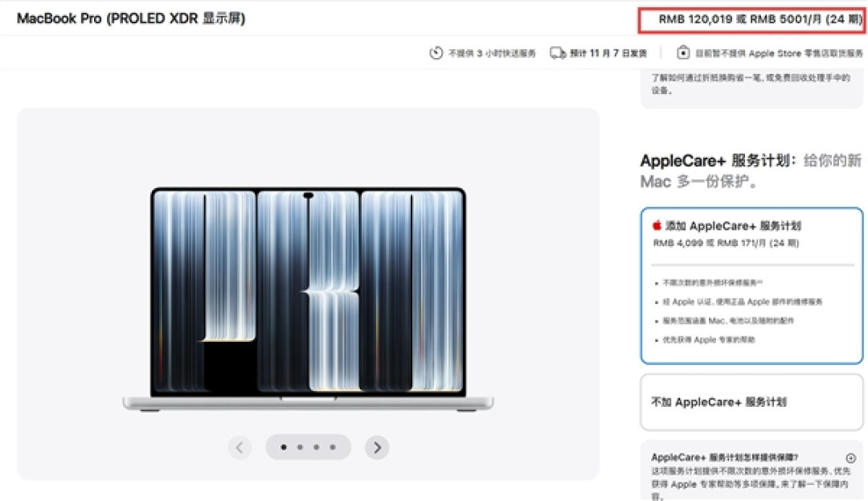Image resolution: width=868 pixels, height=501 pixels.
Task: Click the RMB 120,019 price summary
Action: [x=751, y=20]
